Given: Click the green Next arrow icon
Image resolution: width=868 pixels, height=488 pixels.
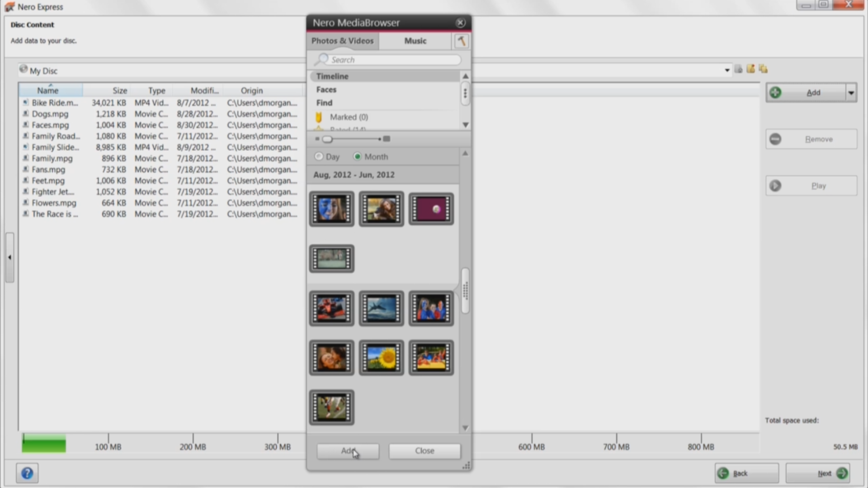Looking at the screenshot, I should 842,473.
